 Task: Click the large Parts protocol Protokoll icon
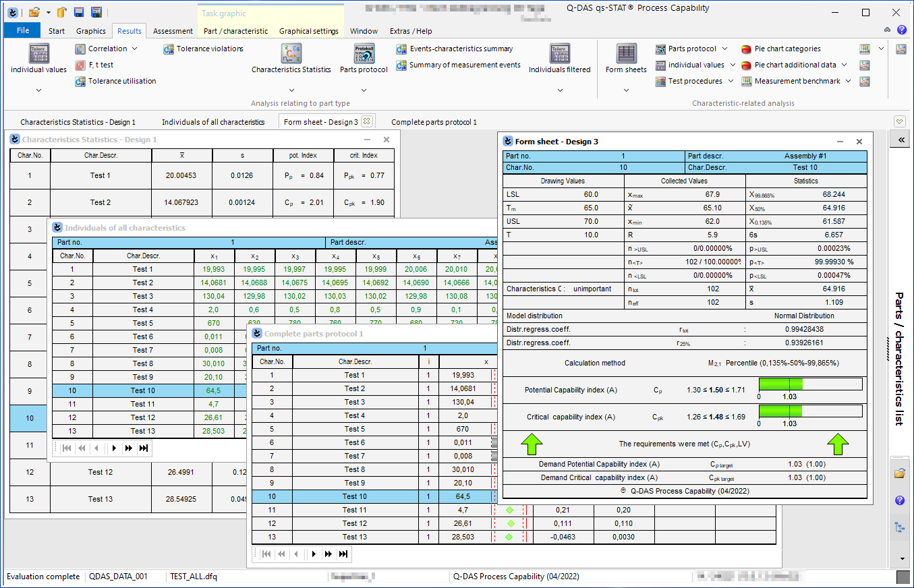364,53
